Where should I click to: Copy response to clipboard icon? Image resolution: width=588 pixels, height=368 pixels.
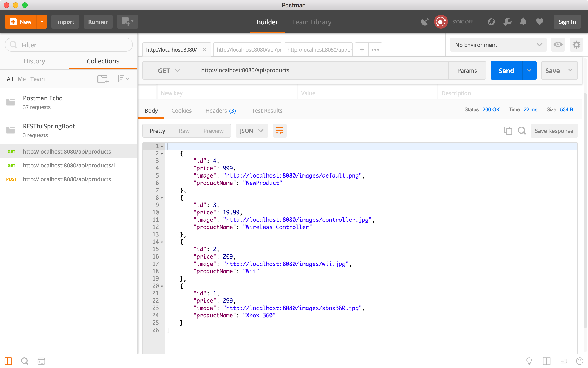pyautogui.click(x=508, y=131)
